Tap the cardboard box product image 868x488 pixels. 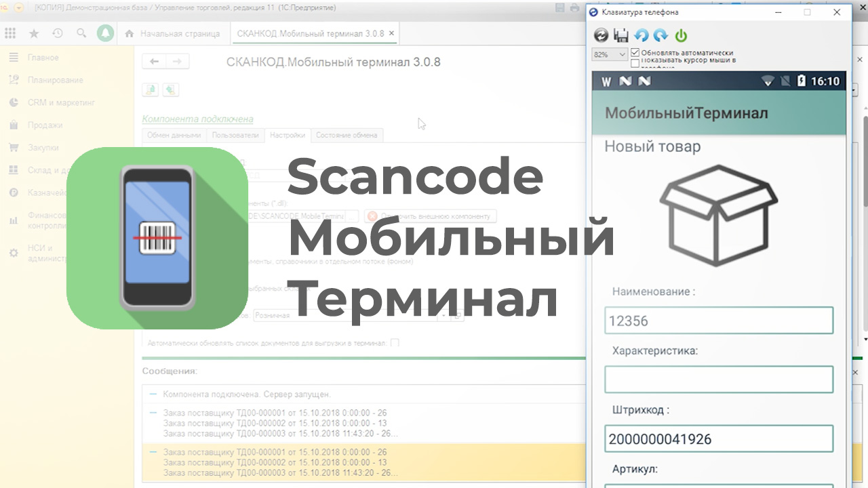[718, 215]
